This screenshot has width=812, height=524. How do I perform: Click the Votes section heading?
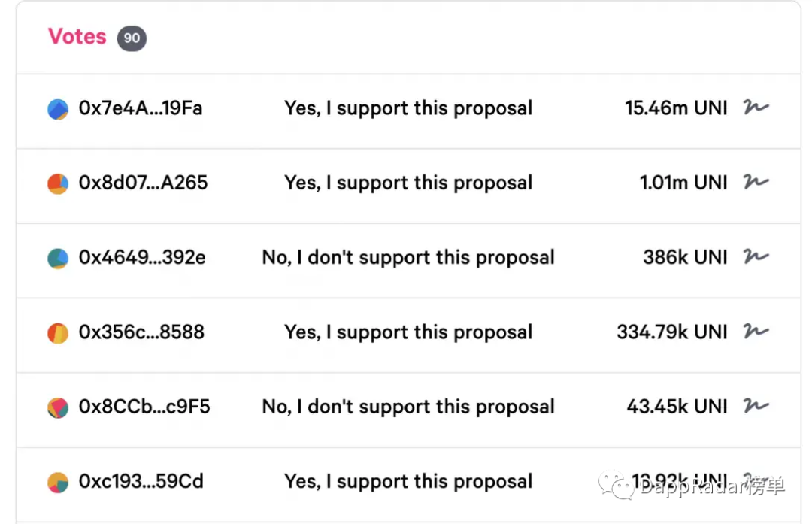[x=77, y=36]
